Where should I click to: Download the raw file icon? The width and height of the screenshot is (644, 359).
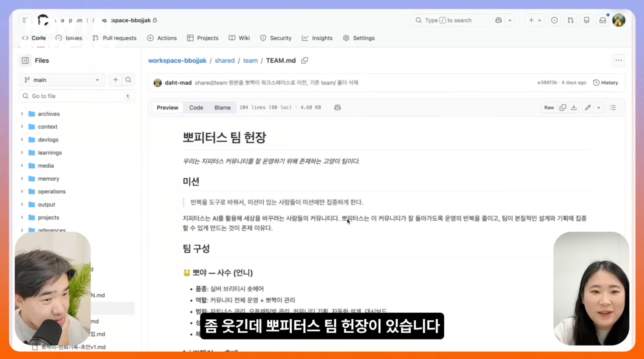[x=574, y=108]
